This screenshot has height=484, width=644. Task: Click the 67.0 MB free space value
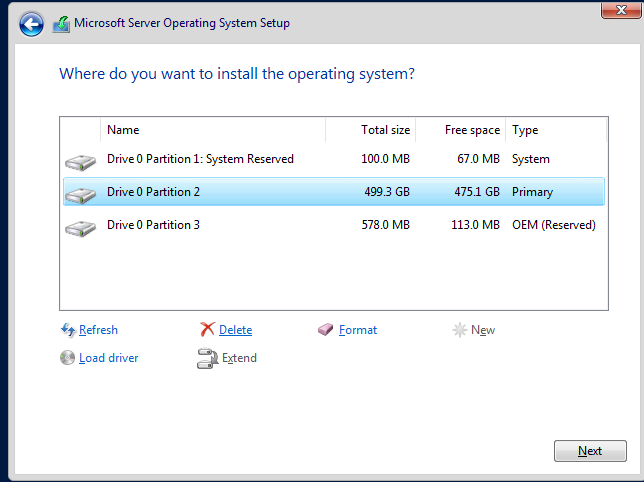point(478,159)
